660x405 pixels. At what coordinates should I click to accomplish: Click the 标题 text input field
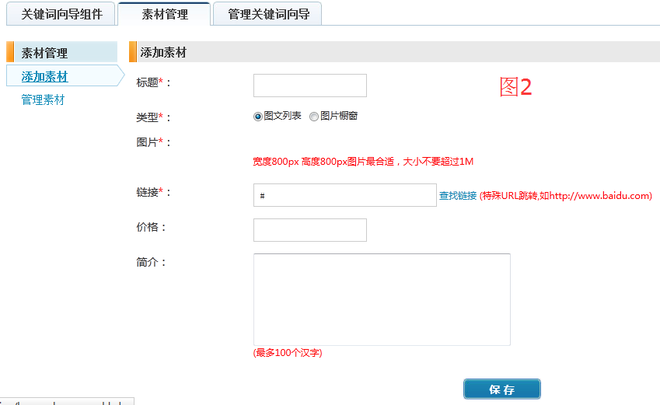[310, 85]
